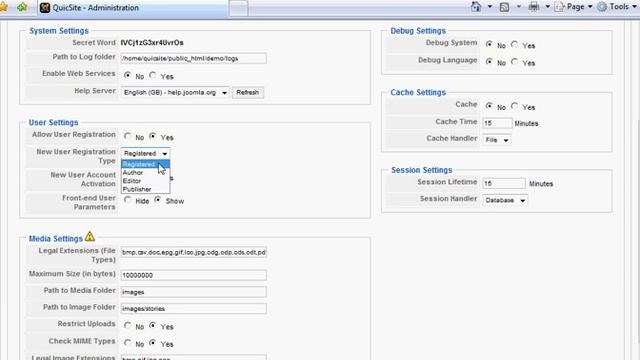Viewport: 640px width, 360px height.
Task: Click the Print icon
Action: tap(533, 7)
